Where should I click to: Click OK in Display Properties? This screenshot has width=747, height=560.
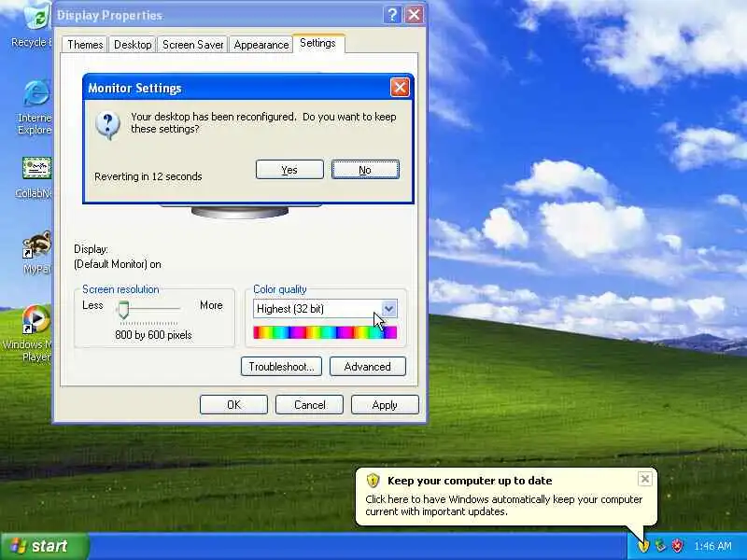[x=233, y=405]
